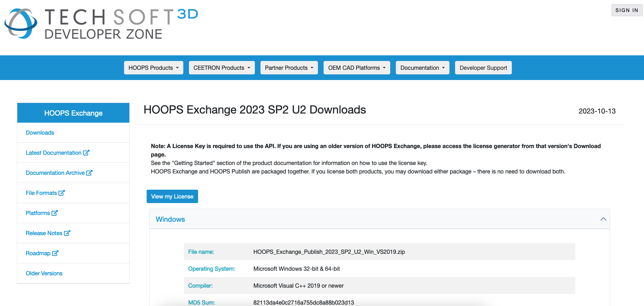The width and height of the screenshot is (644, 306).
Task: Select the HOOPS Exchange sidebar header
Action: point(73,113)
